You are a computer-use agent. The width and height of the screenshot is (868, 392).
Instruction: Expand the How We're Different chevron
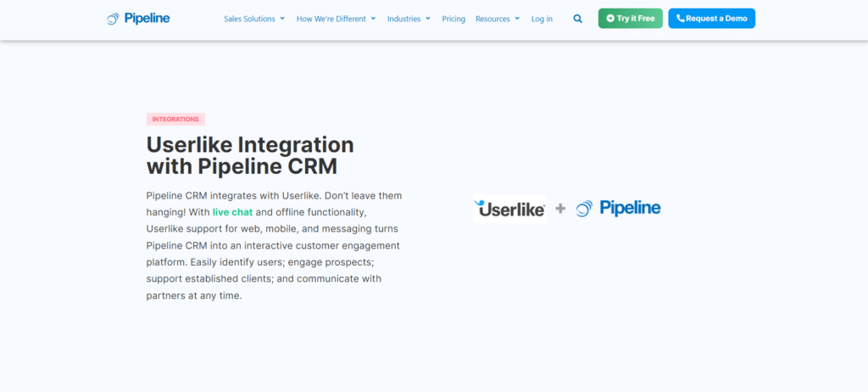[x=373, y=19]
